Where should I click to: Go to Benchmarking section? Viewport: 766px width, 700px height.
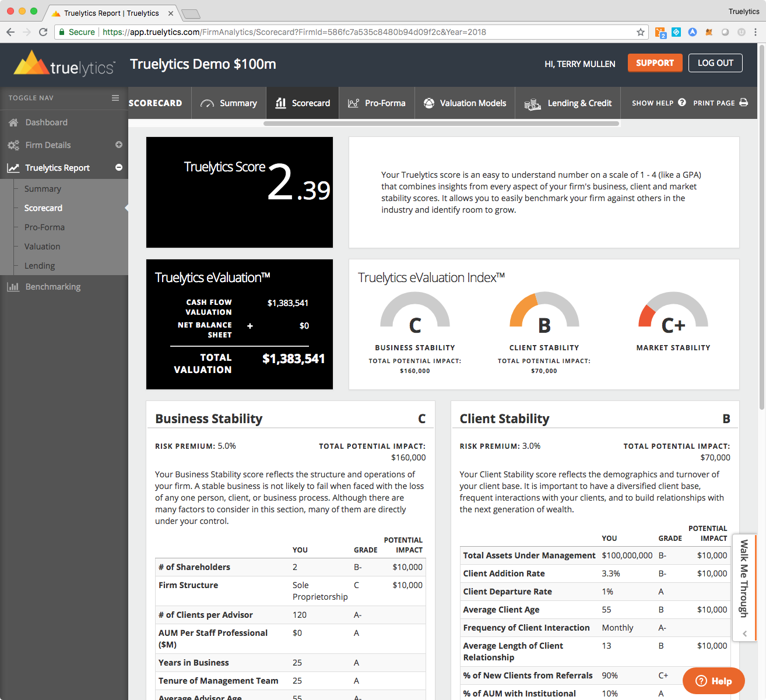click(x=53, y=287)
